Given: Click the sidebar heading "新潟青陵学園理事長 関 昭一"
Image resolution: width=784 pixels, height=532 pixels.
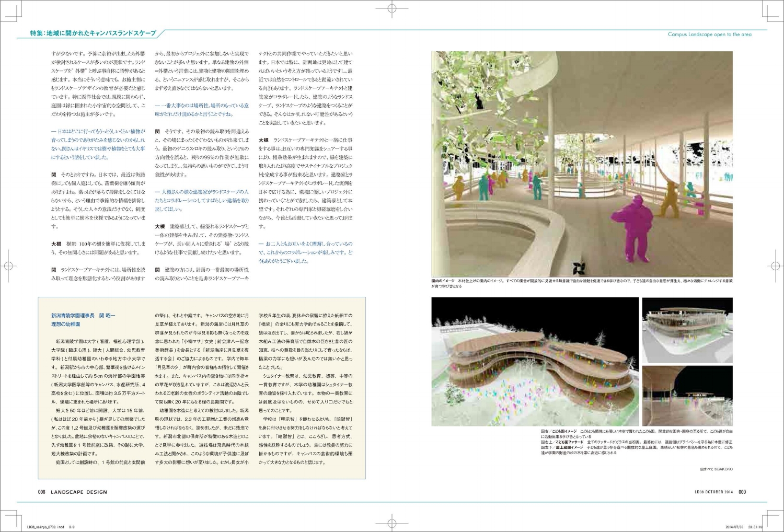Looking at the screenshot, I should (x=83, y=316).
